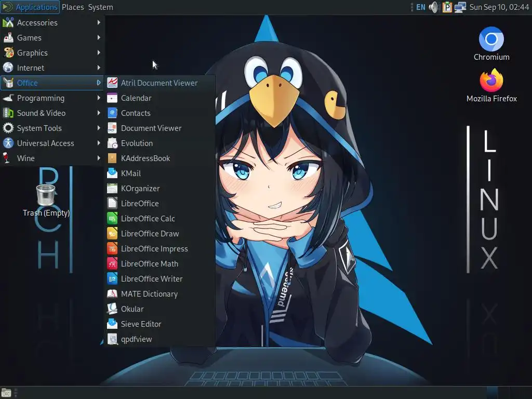Open Mozilla Firefox desktop icon
532x399 pixels.
pyautogui.click(x=491, y=86)
